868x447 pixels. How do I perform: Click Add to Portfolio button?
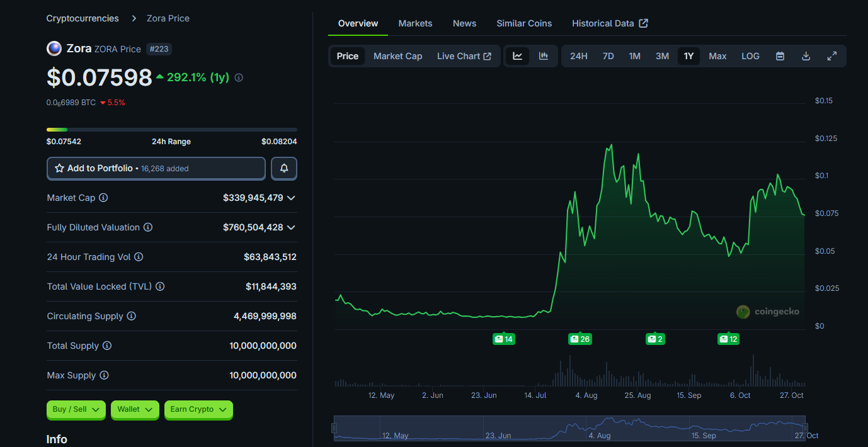click(x=156, y=168)
